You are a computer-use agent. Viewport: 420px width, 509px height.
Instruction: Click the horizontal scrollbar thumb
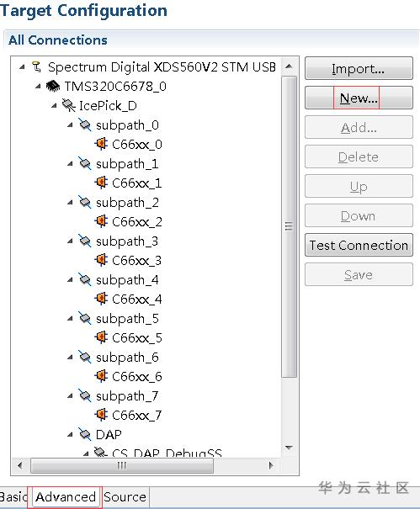[x=122, y=466]
